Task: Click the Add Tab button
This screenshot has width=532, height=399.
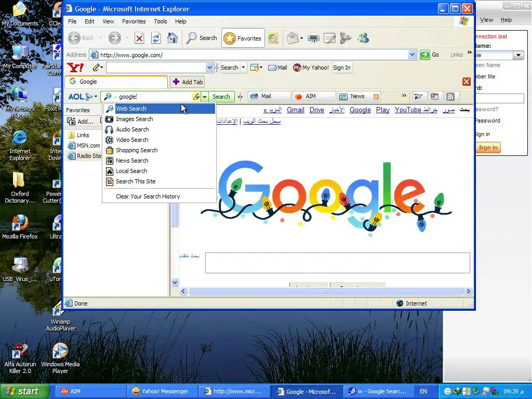Action: [188, 82]
